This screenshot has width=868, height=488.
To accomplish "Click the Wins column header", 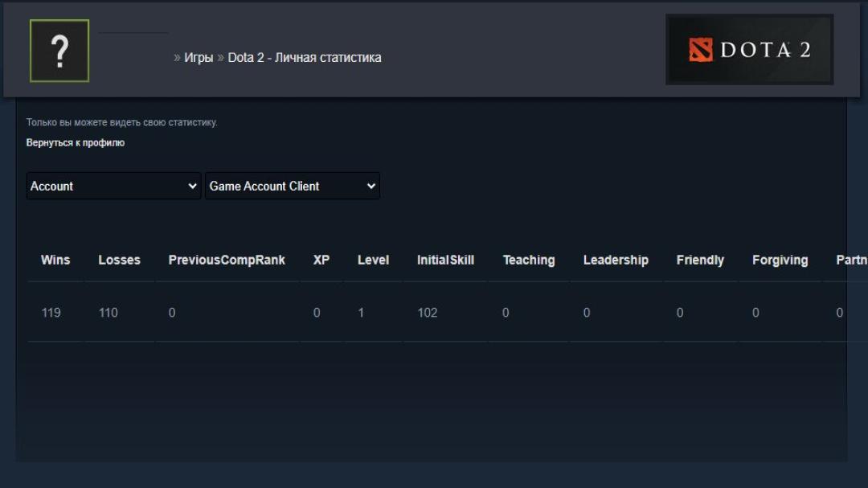I will pos(55,260).
